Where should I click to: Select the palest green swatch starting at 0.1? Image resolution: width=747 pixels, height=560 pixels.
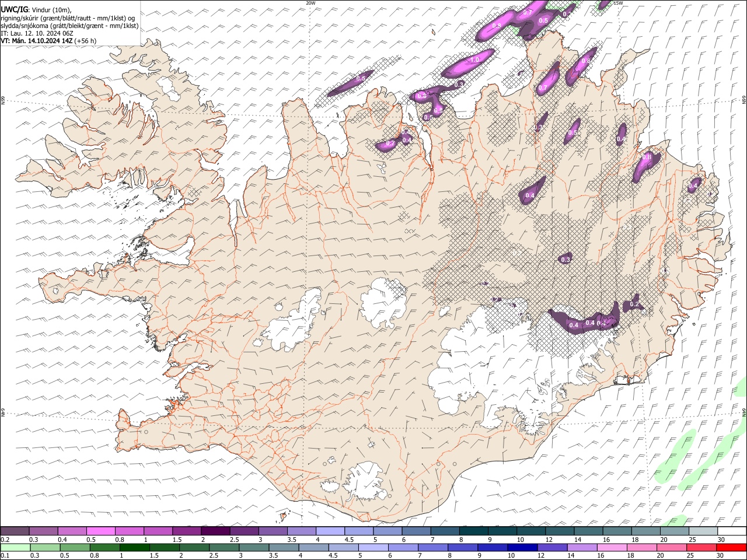coord(15,547)
